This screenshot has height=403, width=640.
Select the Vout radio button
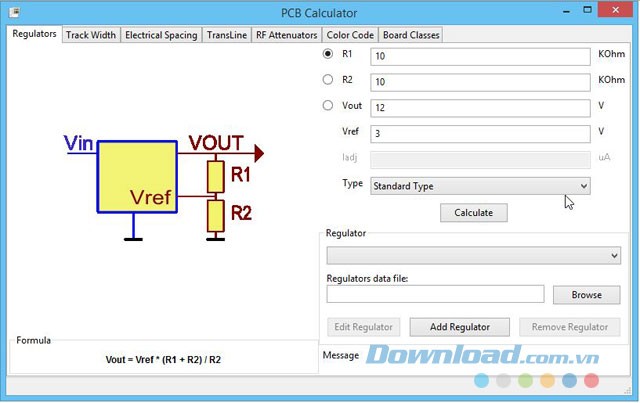[328, 105]
